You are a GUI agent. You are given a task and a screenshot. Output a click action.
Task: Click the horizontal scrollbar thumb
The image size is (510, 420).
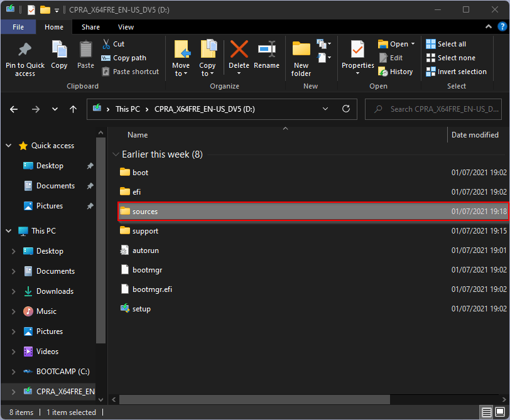(x=254, y=399)
